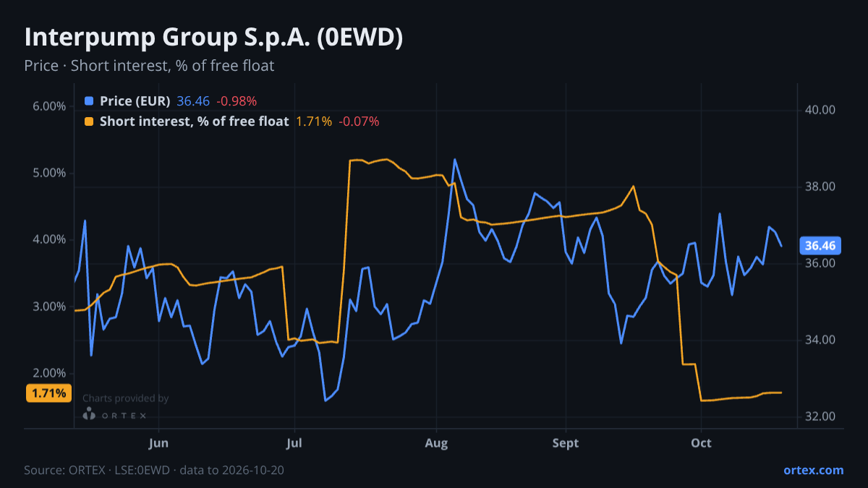Click the Jun x-axis label
Screen dimensions: 868x488
(158, 443)
